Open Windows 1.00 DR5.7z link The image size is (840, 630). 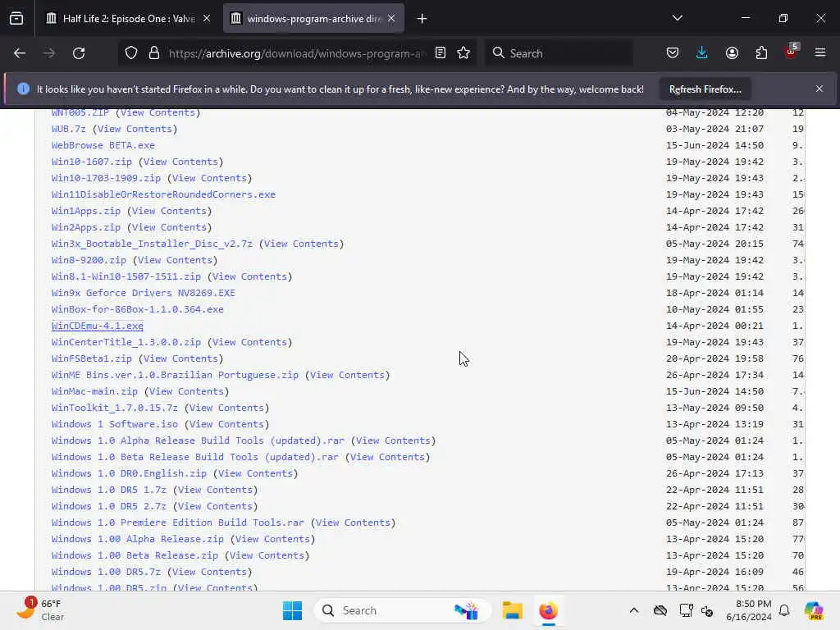click(x=106, y=572)
